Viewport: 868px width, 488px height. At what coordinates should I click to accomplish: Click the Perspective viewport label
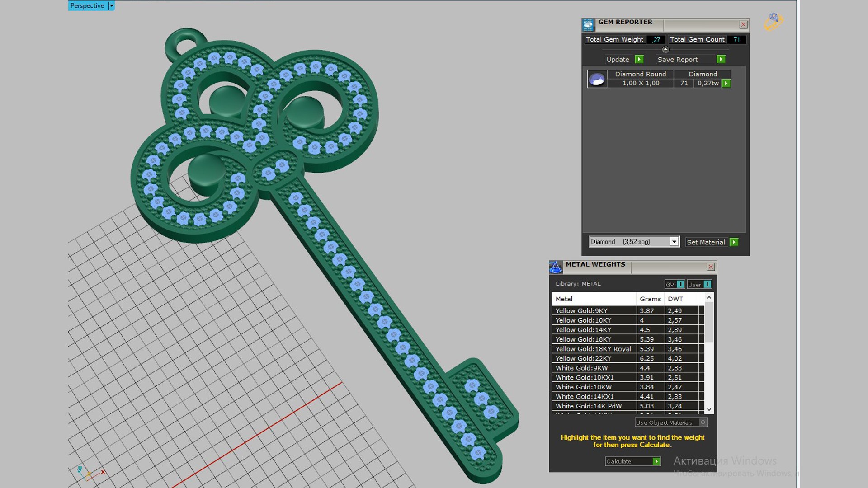pyautogui.click(x=87, y=6)
